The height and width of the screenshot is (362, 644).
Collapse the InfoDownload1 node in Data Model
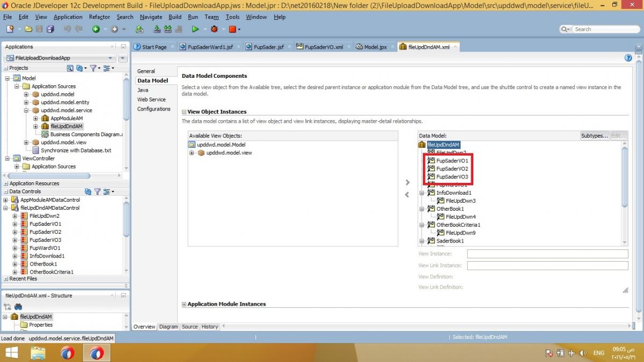(423, 193)
